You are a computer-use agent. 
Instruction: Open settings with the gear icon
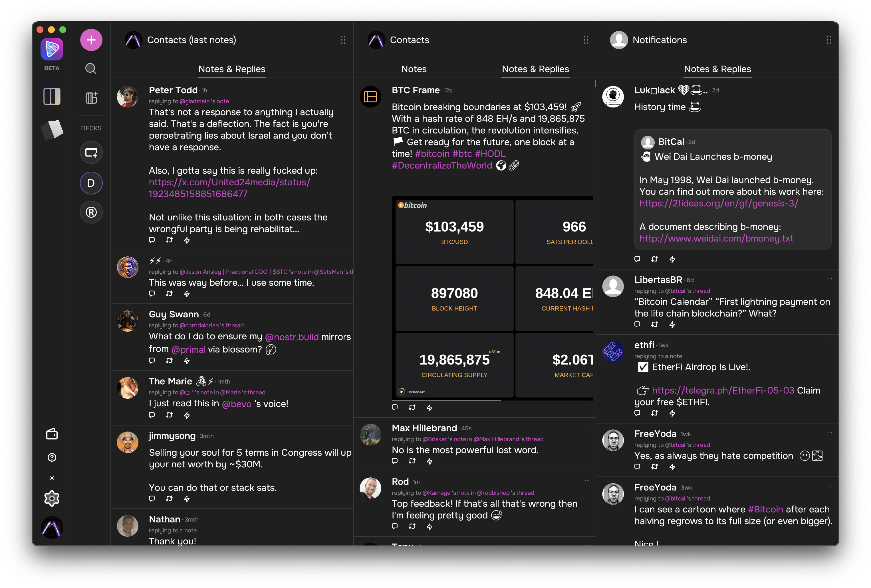click(x=52, y=498)
